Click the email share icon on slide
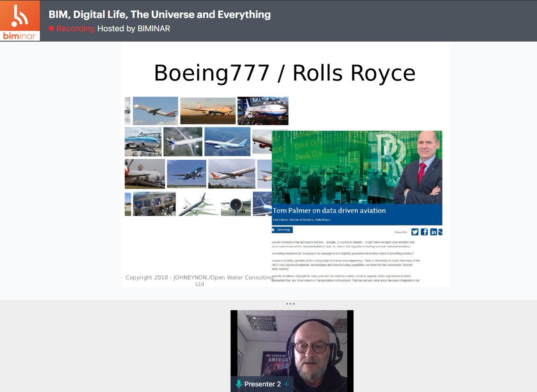Image resolution: width=537 pixels, height=392 pixels. coord(440,232)
